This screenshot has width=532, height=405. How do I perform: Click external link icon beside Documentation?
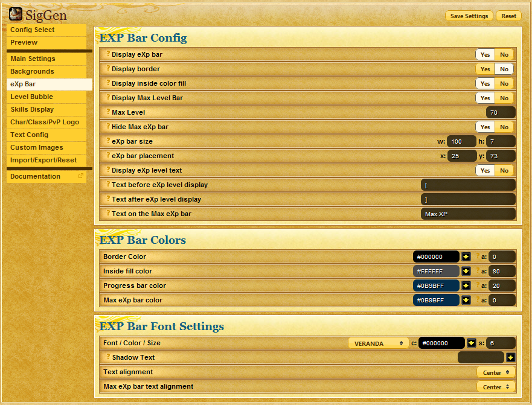point(81,176)
